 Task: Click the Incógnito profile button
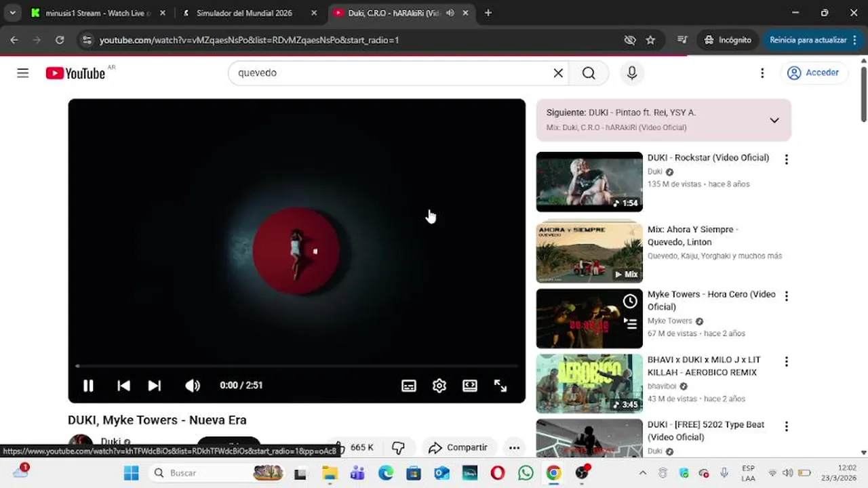point(728,40)
